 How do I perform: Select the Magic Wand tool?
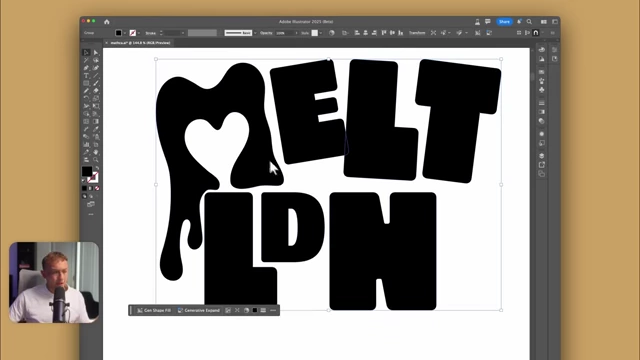[x=86, y=60]
